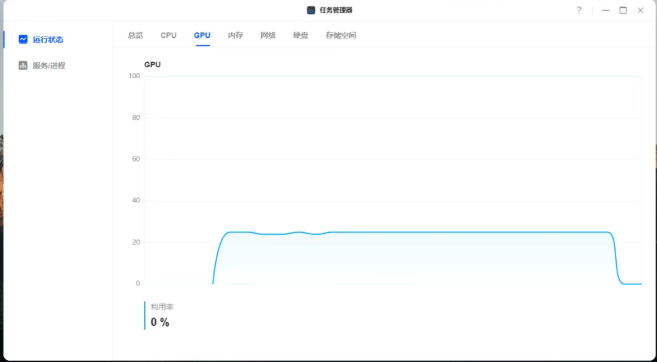
Task: Click the 80 axis label
Action: pyautogui.click(x=136, y=118)
